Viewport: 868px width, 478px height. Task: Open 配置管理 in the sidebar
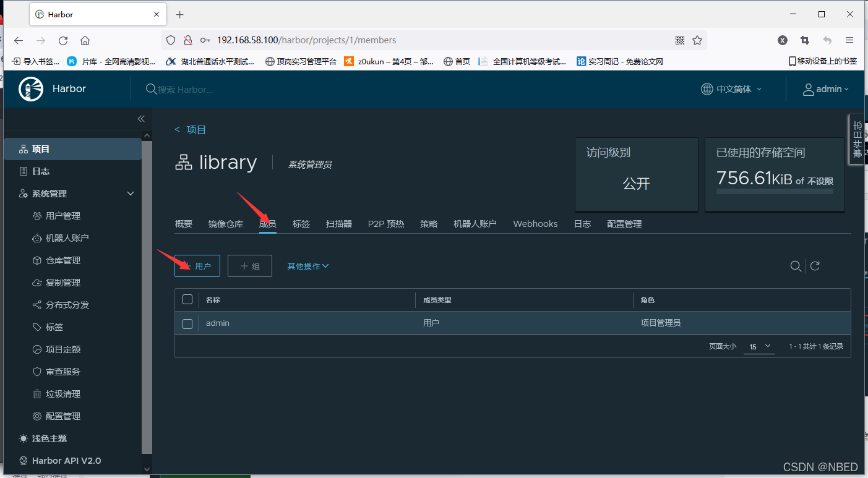tap(63, 416)
